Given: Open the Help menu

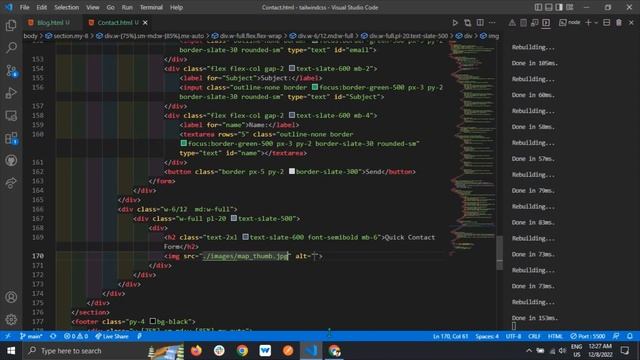Looking at the screenshot, I should [x=176, y=7].
